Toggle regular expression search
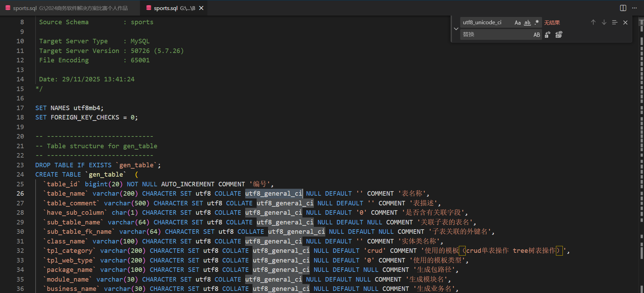Image resolution: width=644 pixels, height=293 pixels. (x=537, y=23)
